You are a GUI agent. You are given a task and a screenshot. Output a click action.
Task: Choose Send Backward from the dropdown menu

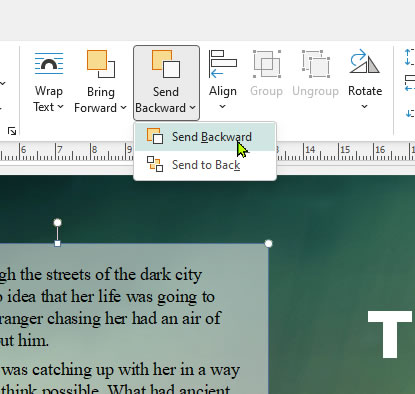(205, 137)
